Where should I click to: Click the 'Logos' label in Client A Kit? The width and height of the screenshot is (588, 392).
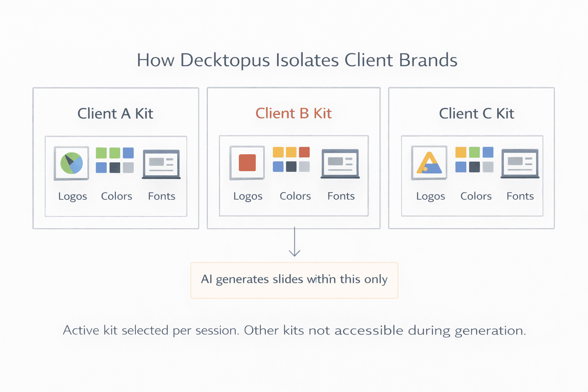[73, 196]
